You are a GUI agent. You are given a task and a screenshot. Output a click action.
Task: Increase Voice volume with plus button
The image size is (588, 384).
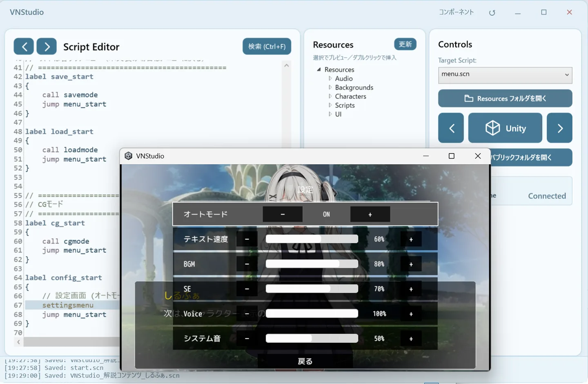coord(411,314)
